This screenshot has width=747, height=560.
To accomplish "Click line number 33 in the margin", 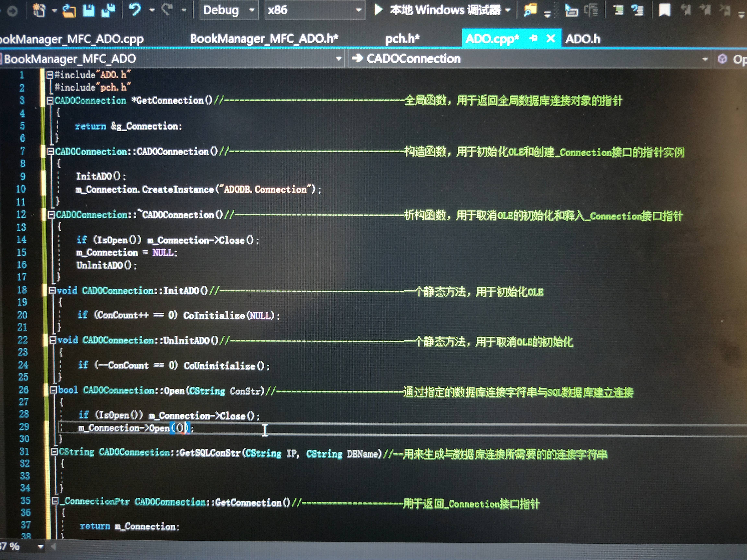I will (x=25, y=476).
